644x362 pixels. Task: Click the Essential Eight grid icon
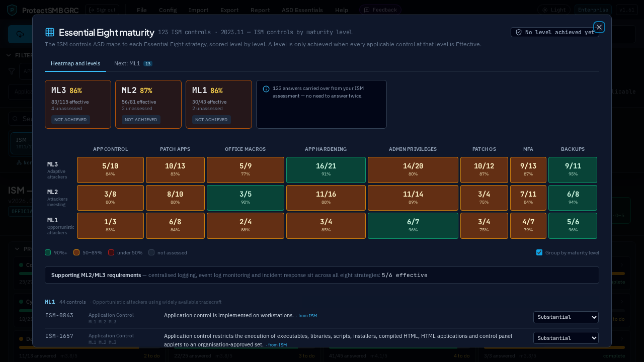tap(50, 32)
